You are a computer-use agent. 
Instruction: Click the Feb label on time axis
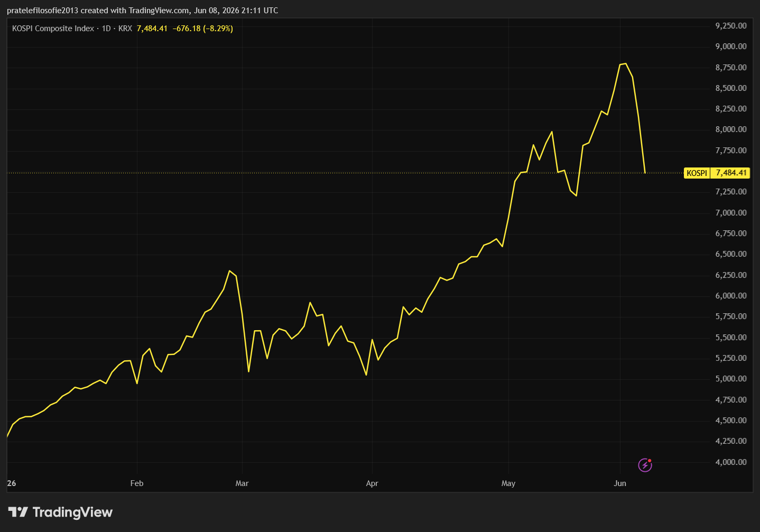coord(137,483)
